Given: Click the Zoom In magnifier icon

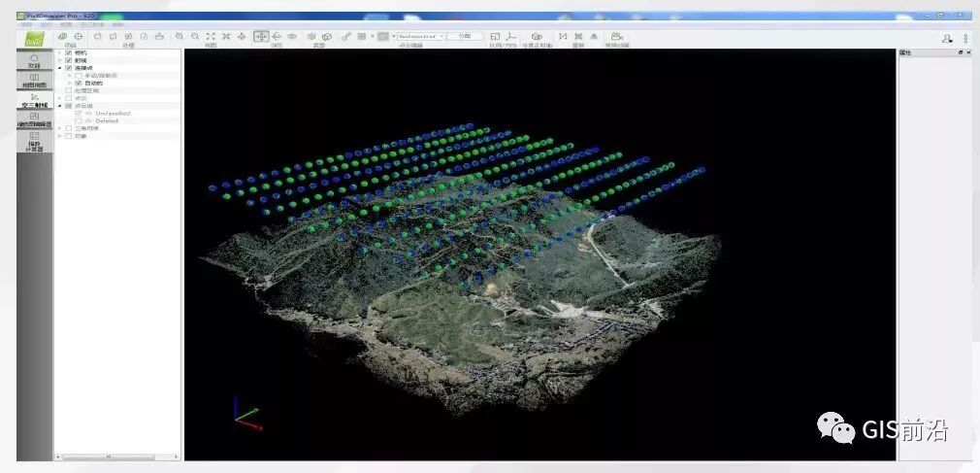Looking at the screenshot, I should pyautogui.click(x=180, y=37).
